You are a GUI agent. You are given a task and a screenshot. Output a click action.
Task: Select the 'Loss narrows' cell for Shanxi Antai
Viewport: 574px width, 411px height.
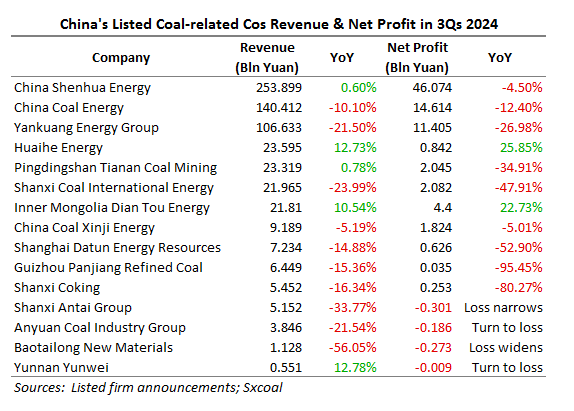click(x=503, y=307)
